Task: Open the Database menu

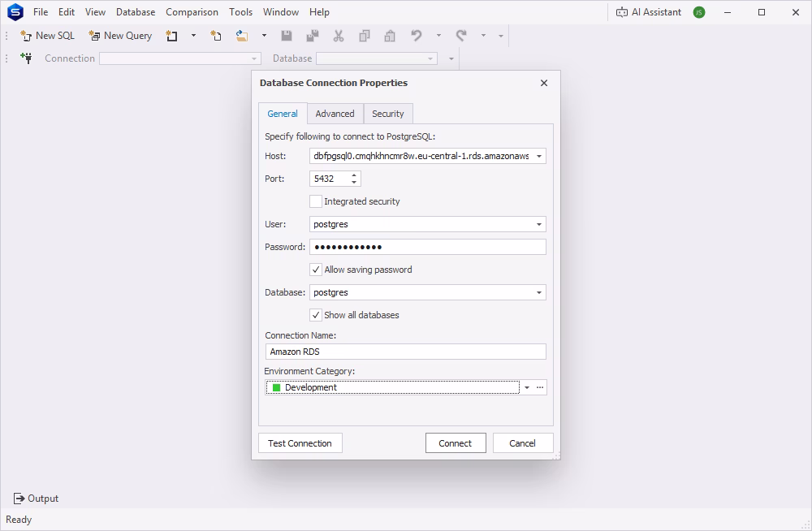Action: click(136, 12)
